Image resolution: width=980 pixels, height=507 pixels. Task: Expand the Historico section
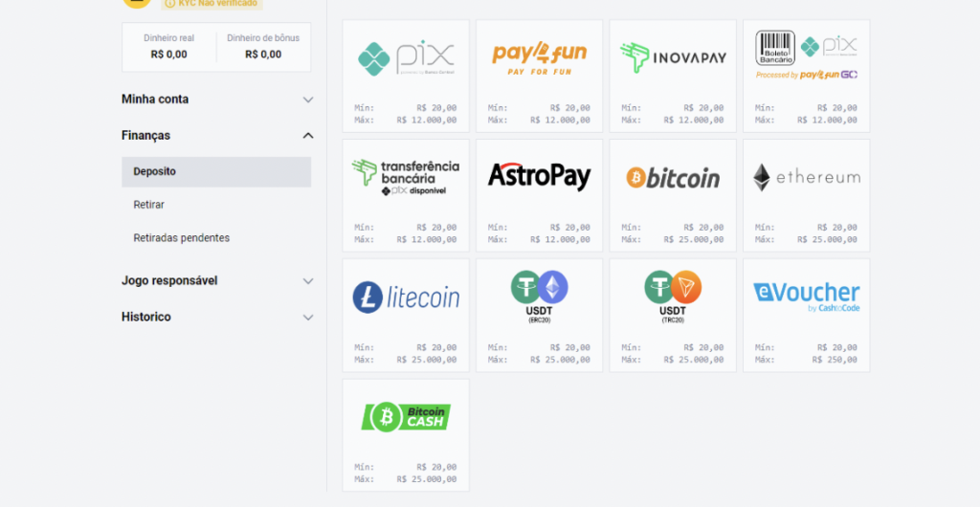(x=217, y=317)
